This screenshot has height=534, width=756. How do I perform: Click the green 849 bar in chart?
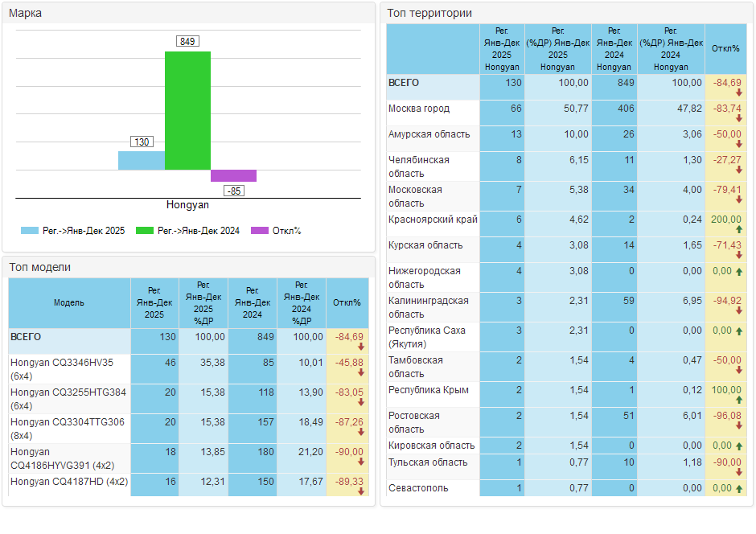[x=187, y=111]
